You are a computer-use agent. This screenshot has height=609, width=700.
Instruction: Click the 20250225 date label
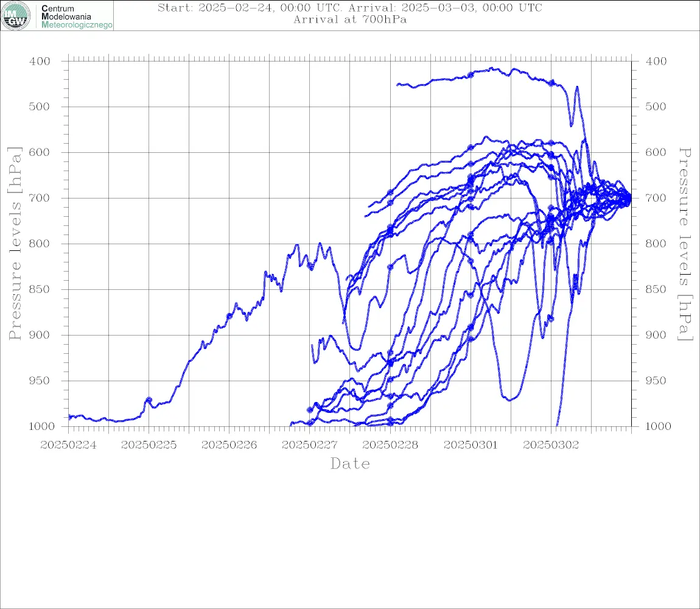tap(149, 445)
